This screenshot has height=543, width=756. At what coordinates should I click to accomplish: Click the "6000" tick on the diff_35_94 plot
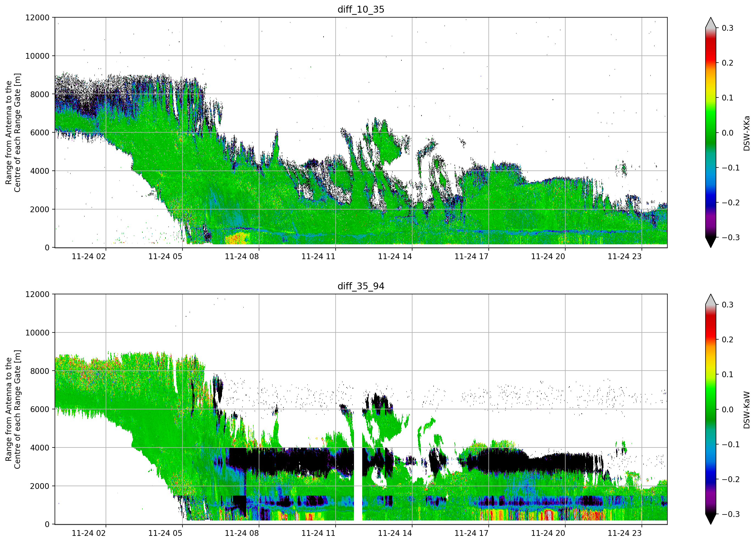40,410
